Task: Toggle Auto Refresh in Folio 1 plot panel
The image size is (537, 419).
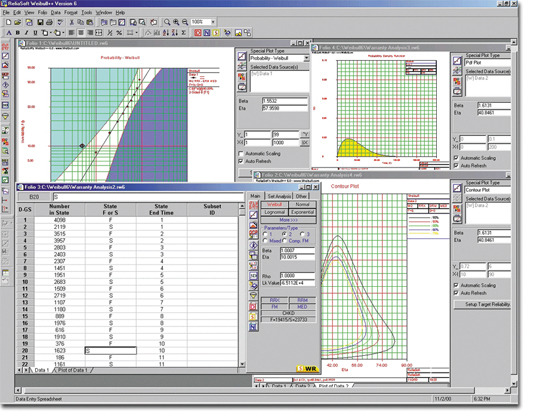Action: (x=241, y=161)
